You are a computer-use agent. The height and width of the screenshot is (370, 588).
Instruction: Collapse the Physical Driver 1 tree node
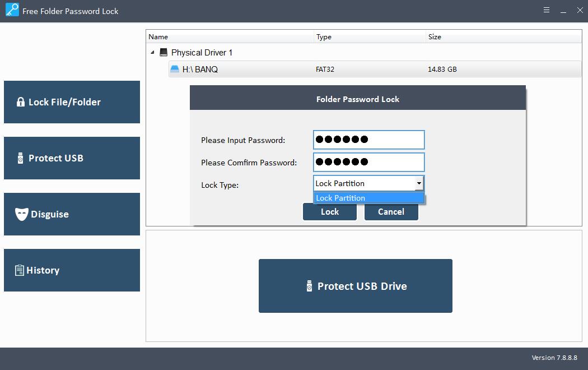pyautogui.click(x=151, y=52)
